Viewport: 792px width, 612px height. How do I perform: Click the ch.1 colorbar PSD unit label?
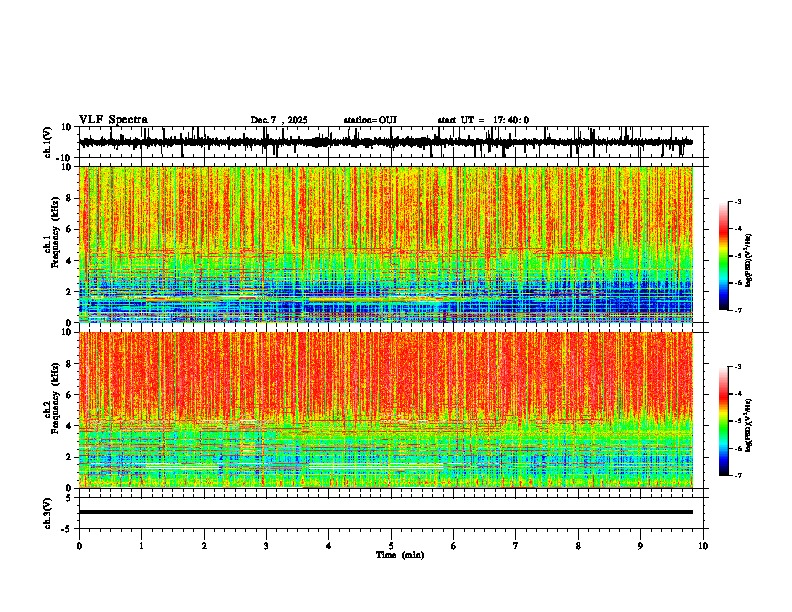tap(749, 261)
